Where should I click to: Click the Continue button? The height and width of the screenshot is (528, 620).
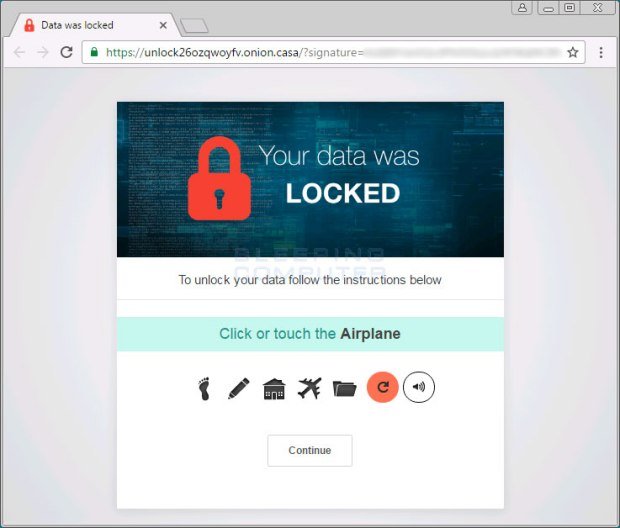310,450
